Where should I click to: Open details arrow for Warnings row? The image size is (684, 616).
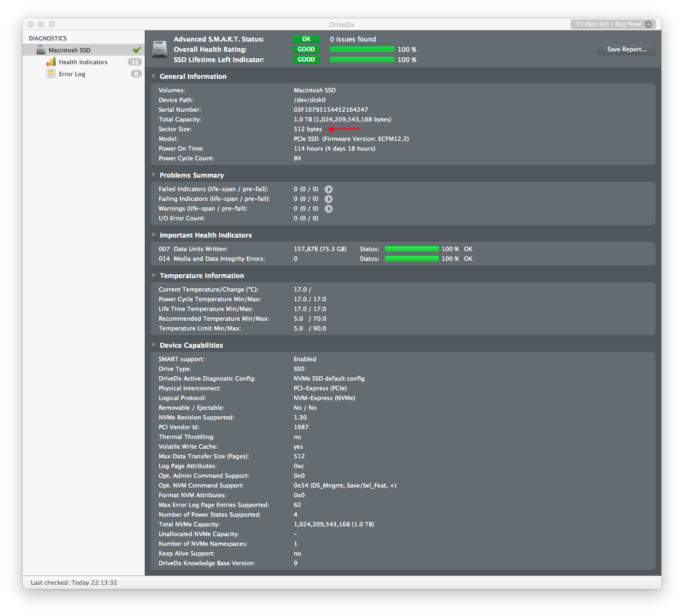328,209
